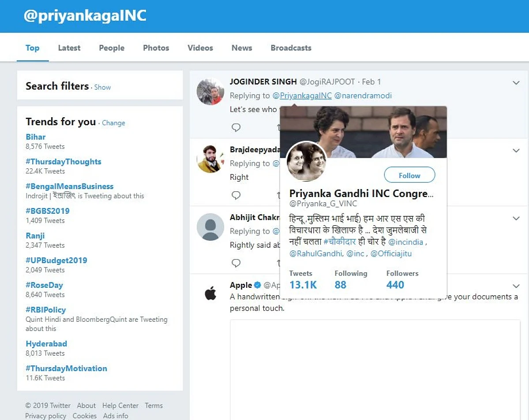The image size is (529, 420).
Task: Open Apple account name link
Action: click(x=241, y=285)
